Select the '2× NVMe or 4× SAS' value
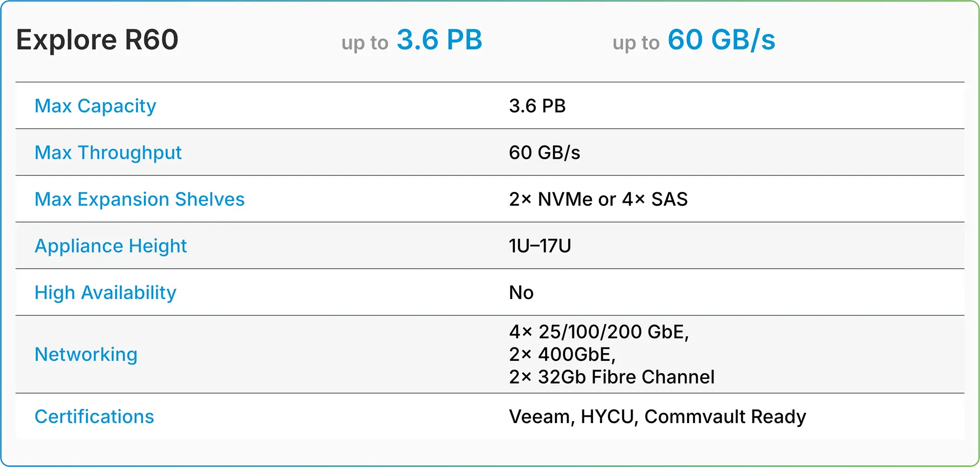This screenshot has height=467, width=980. click(x=598, y=199)
